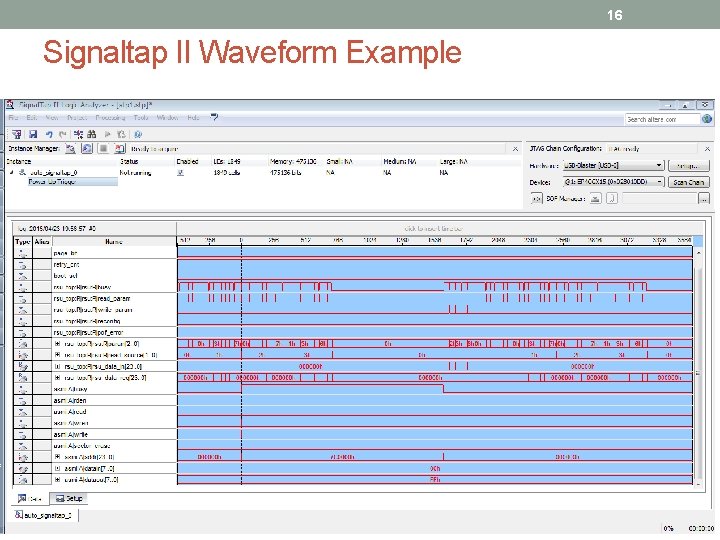The height and width of the screenshot is (540, 720).
Task: Select the asmi:A|rden signal name
Action: click(70, 400)
